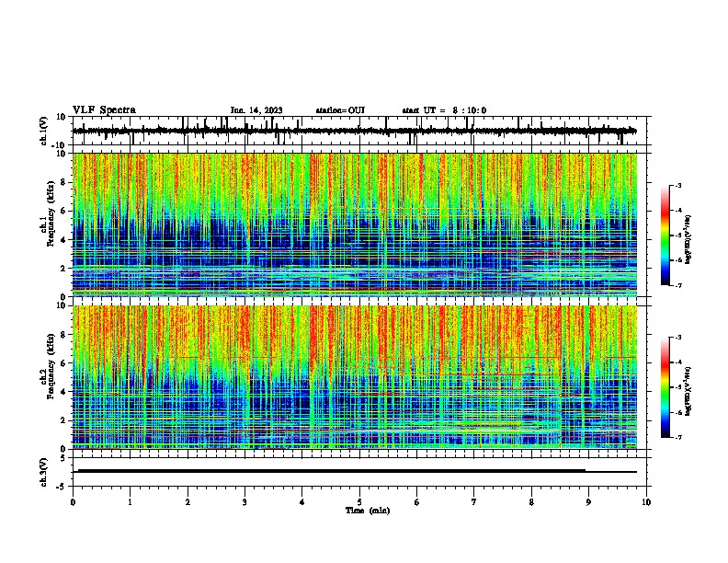Click the "VLF Spectra" plot title
The height and width of the screenshot is (563, 728).
pyautogui.click(x=104, y=110)
